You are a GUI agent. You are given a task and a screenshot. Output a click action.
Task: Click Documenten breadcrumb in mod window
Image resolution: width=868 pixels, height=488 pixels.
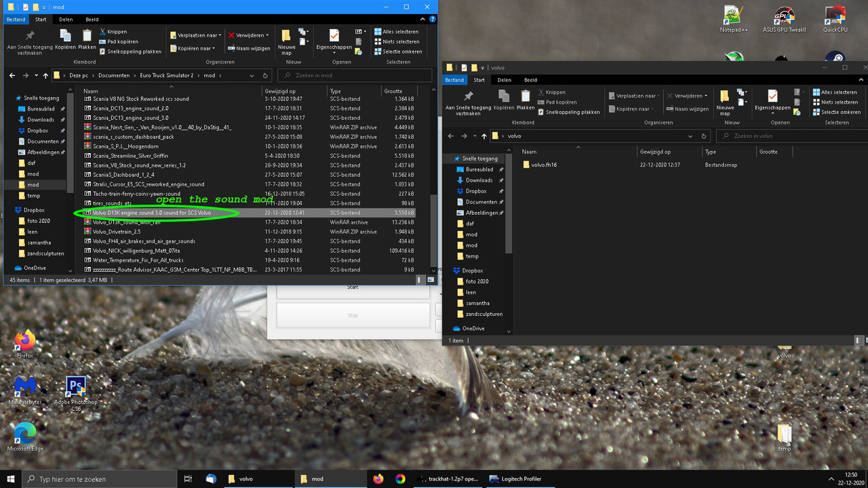(x=113, y=75)
